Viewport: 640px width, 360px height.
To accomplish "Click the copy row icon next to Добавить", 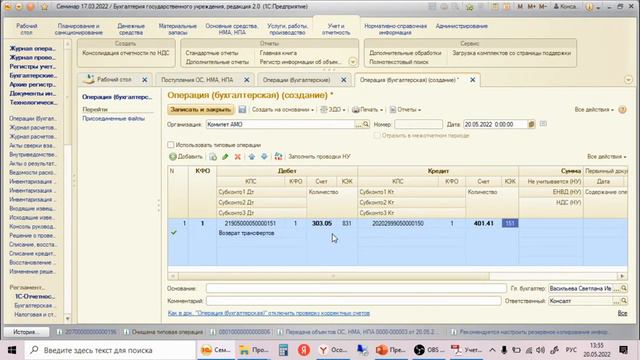I will [x=213, y=157].
